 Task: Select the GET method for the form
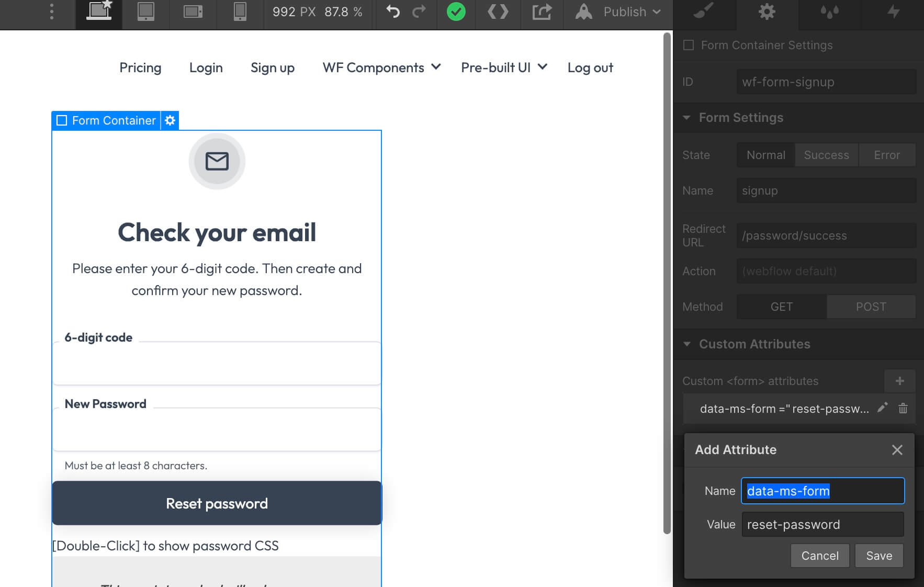click(781, 307)
